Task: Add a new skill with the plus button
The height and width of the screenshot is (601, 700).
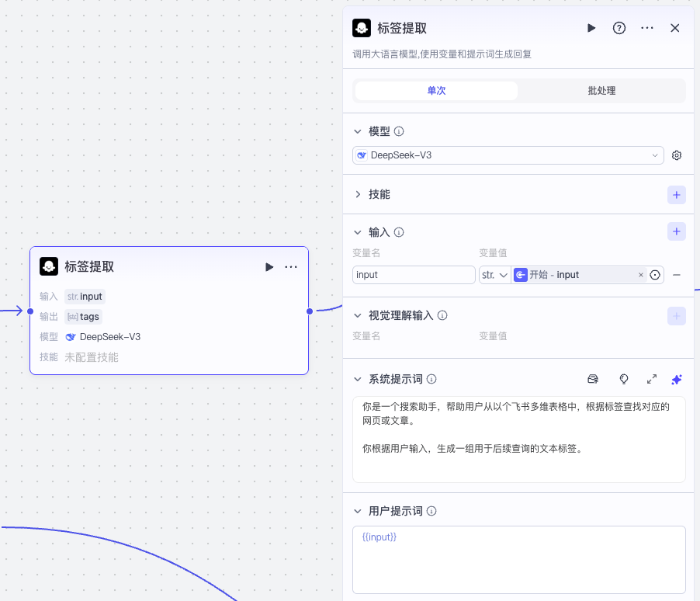Action: tap(676, 195)
